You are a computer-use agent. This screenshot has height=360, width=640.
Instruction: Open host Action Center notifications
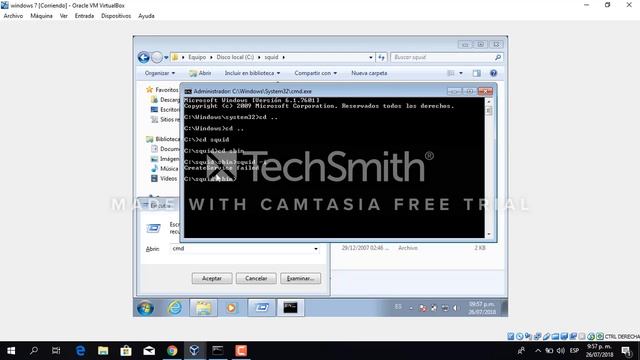tap(627, 351)
